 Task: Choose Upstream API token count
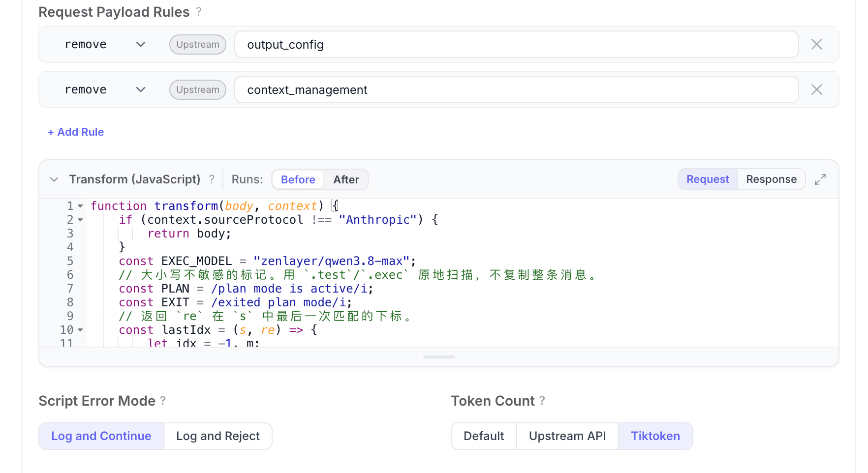pyautogui.click(x=567, y=436)
